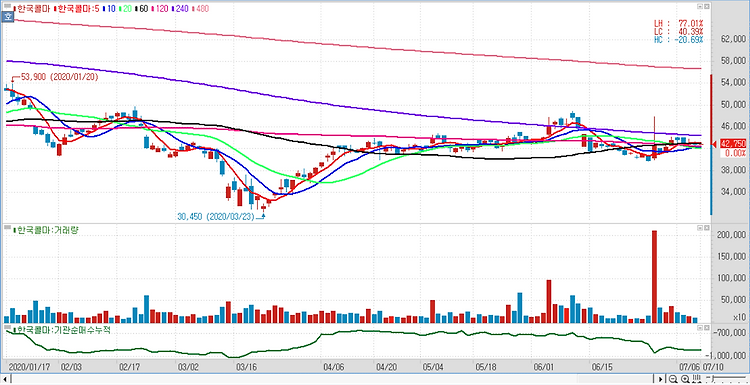Click the blue 호 badge
The image size is (750, 385).
pyautogui.click(x=7, y=17)
